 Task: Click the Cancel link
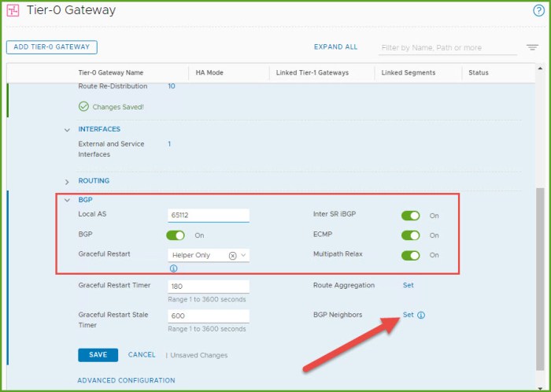(142, 355)
